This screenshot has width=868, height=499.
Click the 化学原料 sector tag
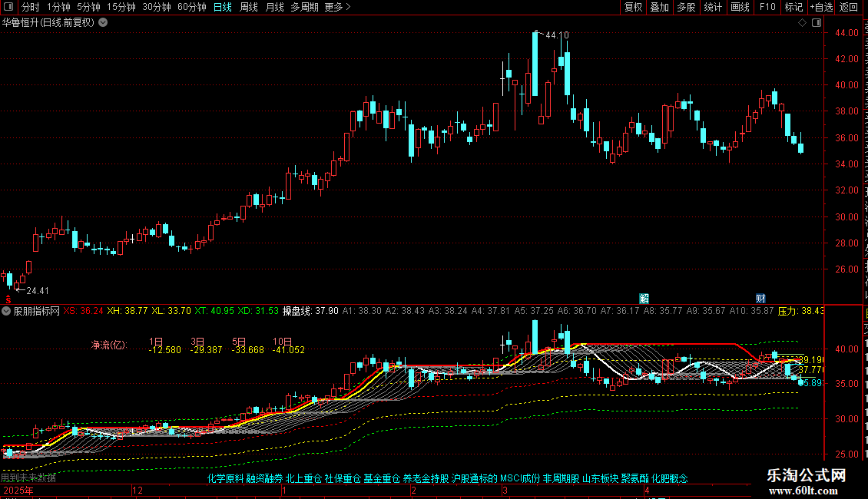click(225, 478)
